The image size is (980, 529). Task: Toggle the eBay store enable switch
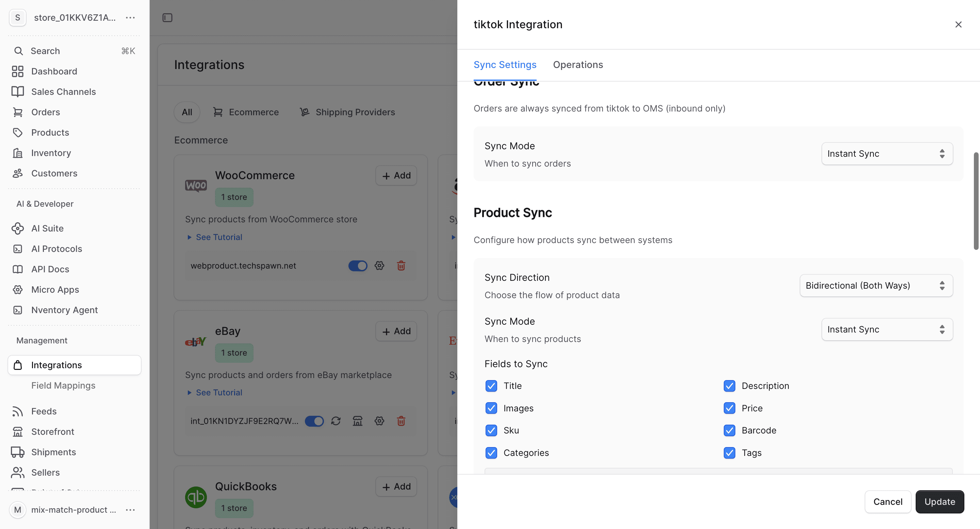tap(314, 421)
